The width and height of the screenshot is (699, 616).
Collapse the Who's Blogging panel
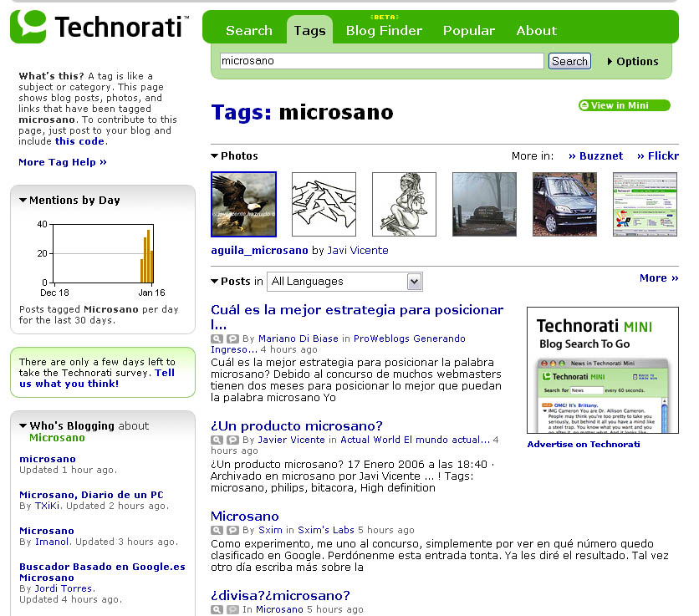pos(23,425)
